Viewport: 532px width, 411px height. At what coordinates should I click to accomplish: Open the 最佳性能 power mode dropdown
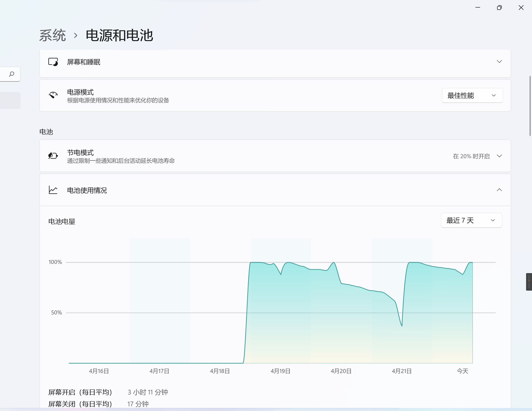tap(472, 95)
